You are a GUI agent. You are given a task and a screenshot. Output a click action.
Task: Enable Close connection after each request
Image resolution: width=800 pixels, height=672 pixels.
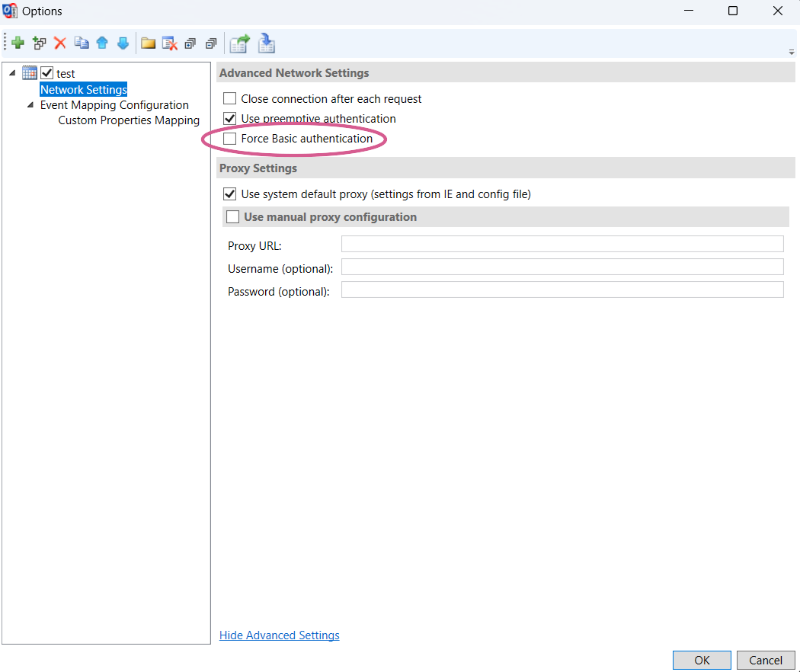[x=229, y=98]
